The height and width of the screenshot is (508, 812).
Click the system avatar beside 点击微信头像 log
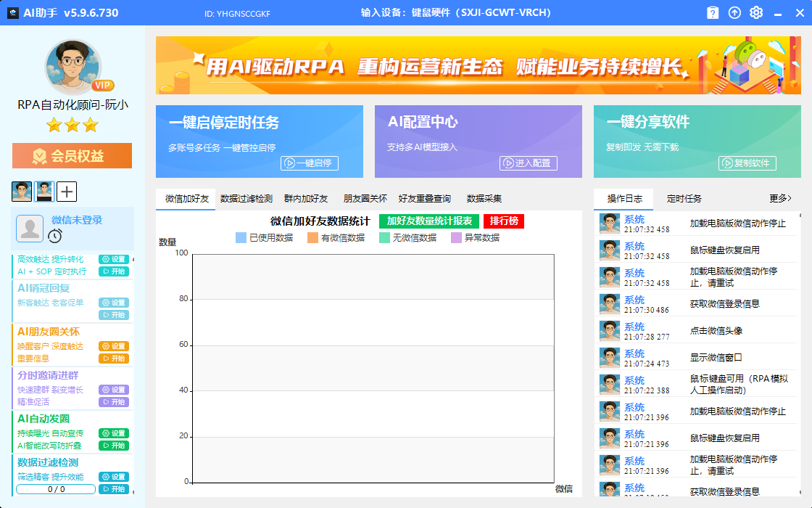click(x=610, y=331)
